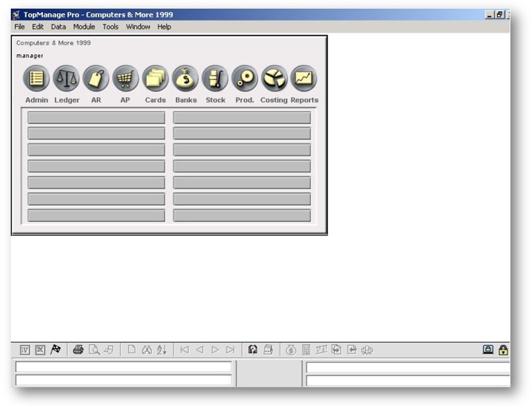Click the Print Preview toolbar icon

click(x=93, y=351)
